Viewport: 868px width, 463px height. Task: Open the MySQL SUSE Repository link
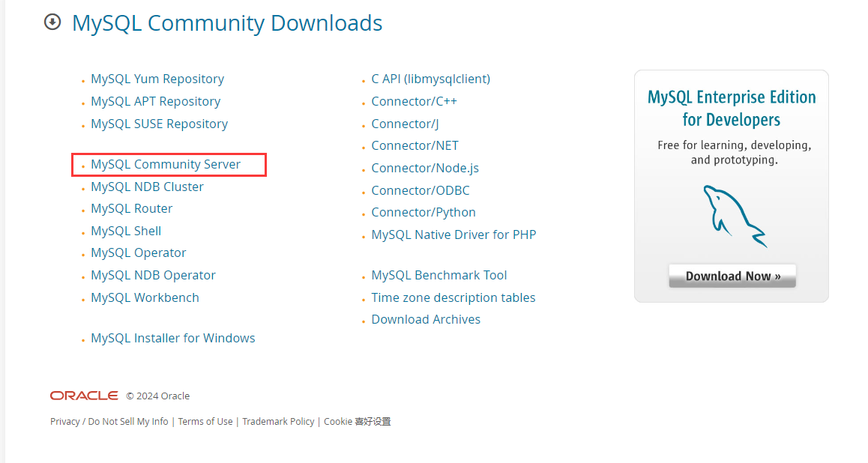[159, 124]
